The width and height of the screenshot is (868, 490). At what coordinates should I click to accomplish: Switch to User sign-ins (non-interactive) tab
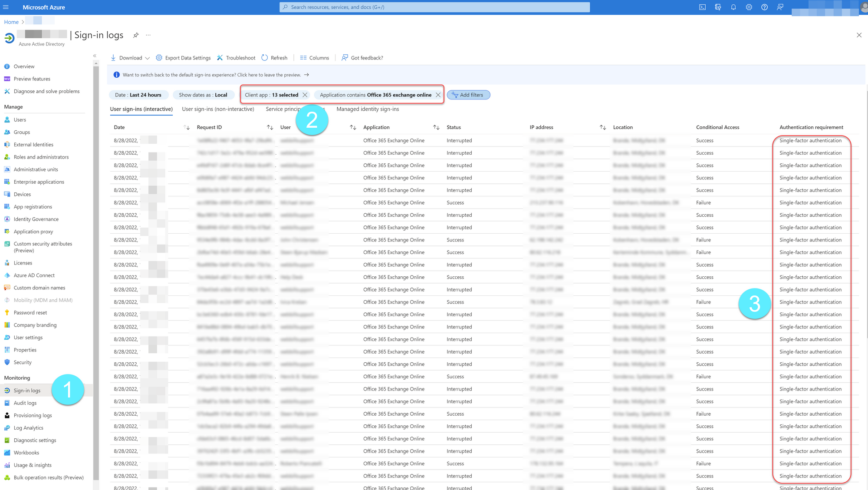218,109
